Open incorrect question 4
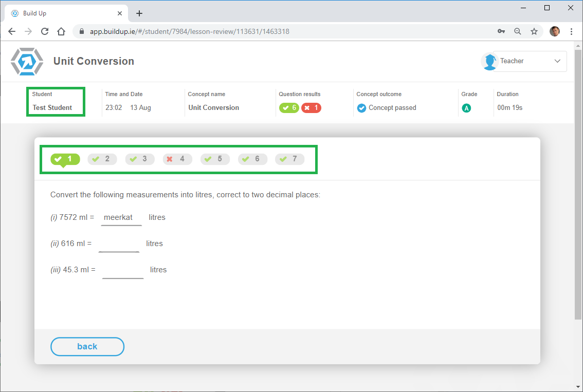 click(177, 159)
